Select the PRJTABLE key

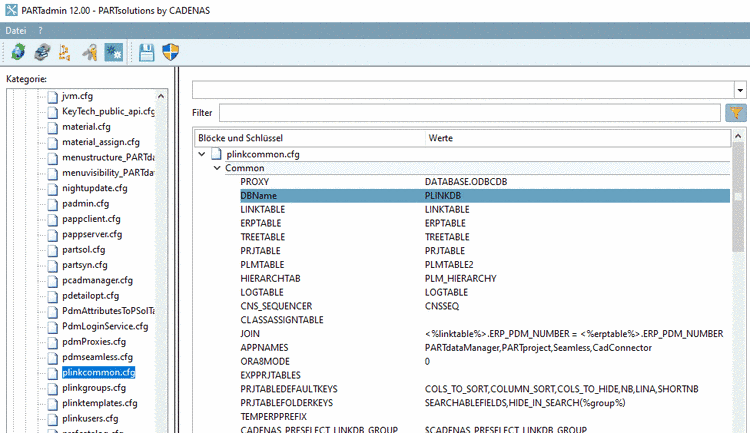(x=260, y=251)
